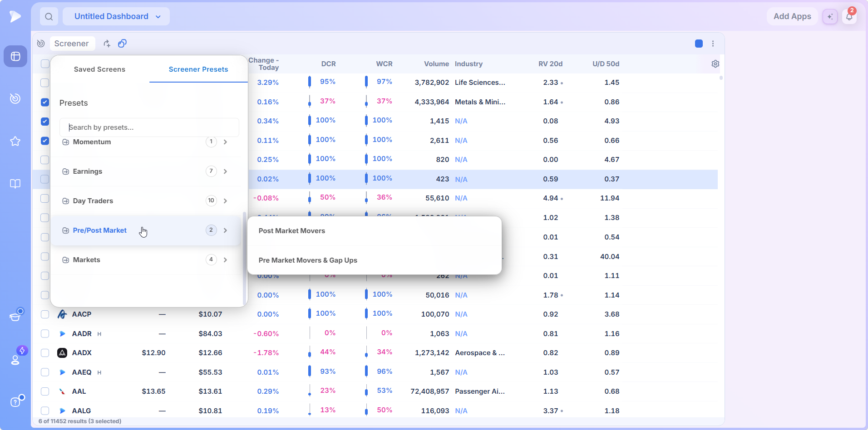Expand the Markets presets chevron
This screenshot has height=430, width=868.
[225, 260]
